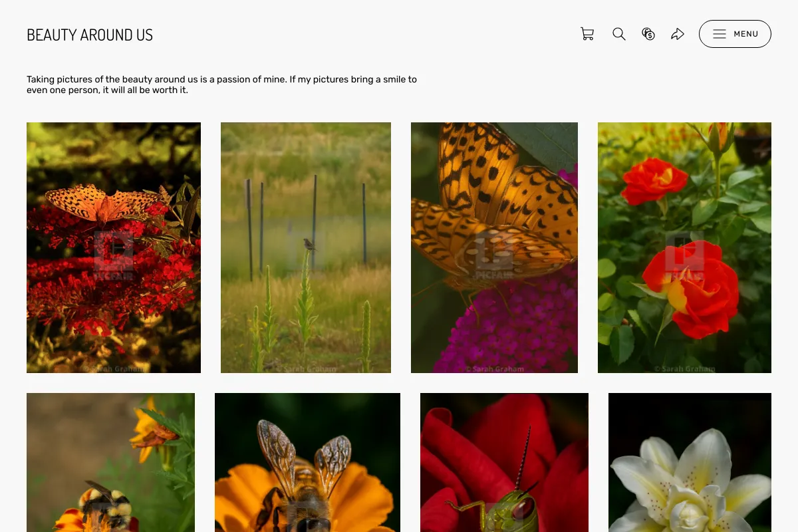Open the red roses photo
Viewport: 798px width, 532px height.
[684, 247]
